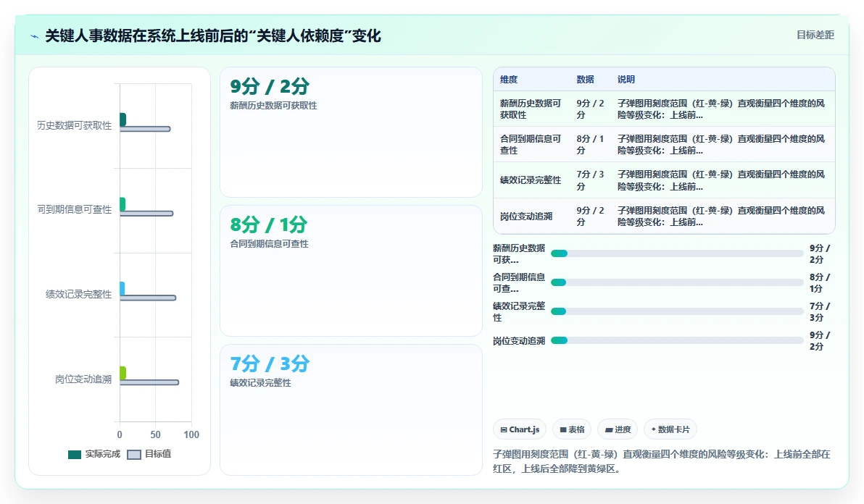The image size is (864, 504).
Task: Select the 8分 / 1分 合同到期信息可查性 card
Action: point(351,271)
